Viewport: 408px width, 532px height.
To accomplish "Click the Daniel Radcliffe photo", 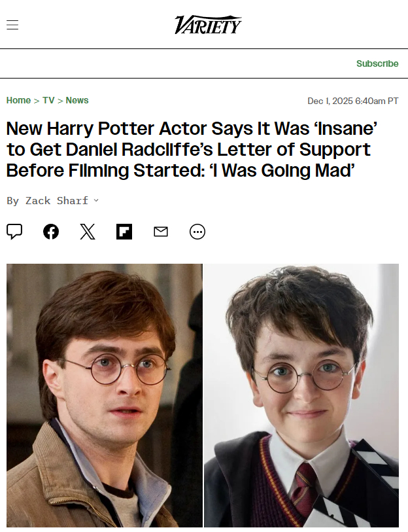I will pyautogui.click(x=105, y=396).
